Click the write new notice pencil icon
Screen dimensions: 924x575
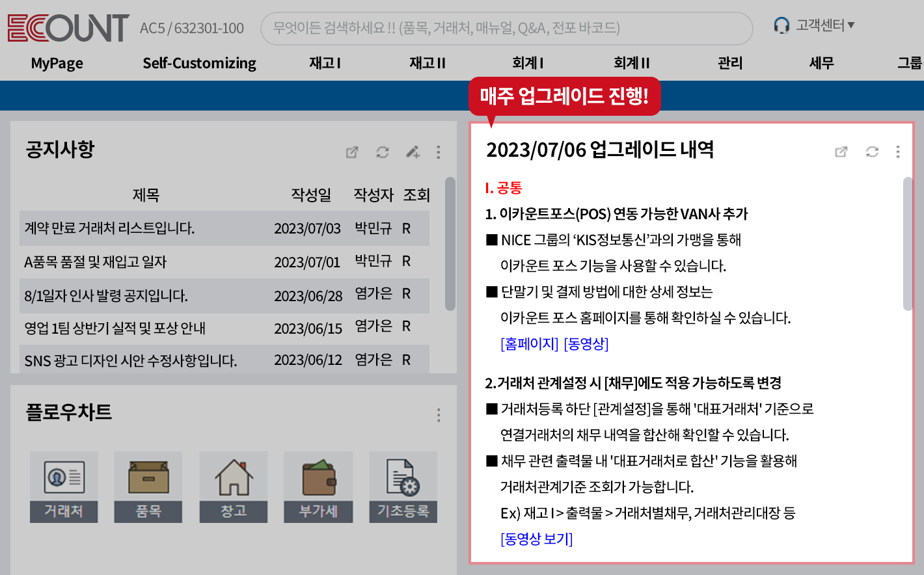pos(413,152)
